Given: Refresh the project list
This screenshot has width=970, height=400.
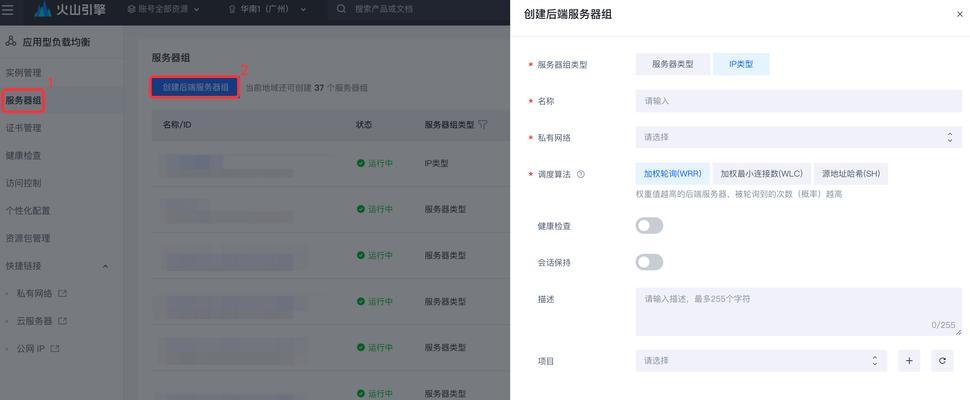Looking at the screenshot, I should tap(942, 360).
